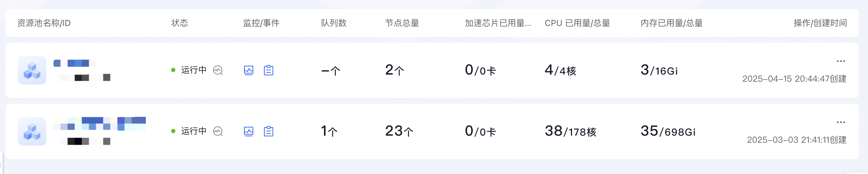Click queue count 1个 in second row
868x174 pixels.
(x=329, y=131)
